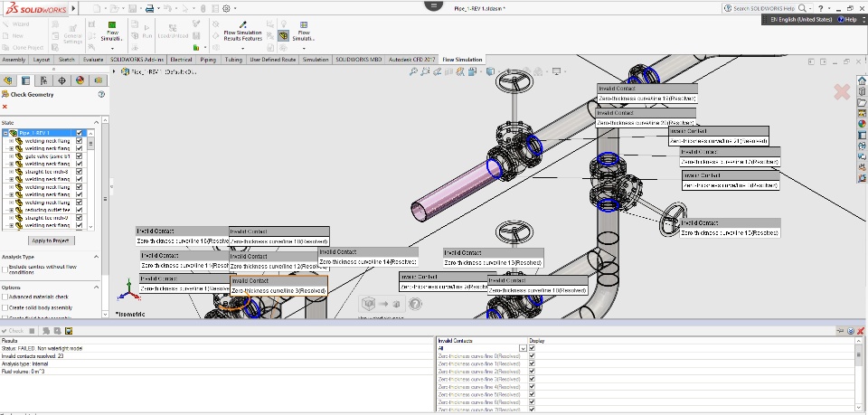Viewport: 868px width, 415px height.
Task: Click the component list vertical scrollbar
Action: [x=90, y=180]
